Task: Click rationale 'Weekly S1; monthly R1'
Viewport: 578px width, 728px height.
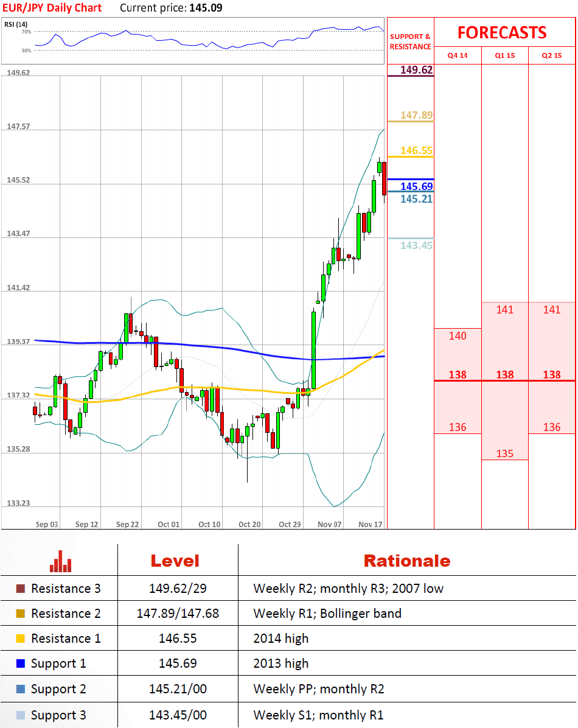Action: (x=318, y=715)
